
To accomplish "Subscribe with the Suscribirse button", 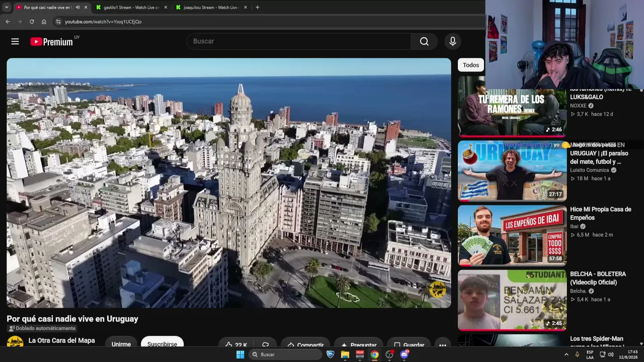I will [162, 342].
